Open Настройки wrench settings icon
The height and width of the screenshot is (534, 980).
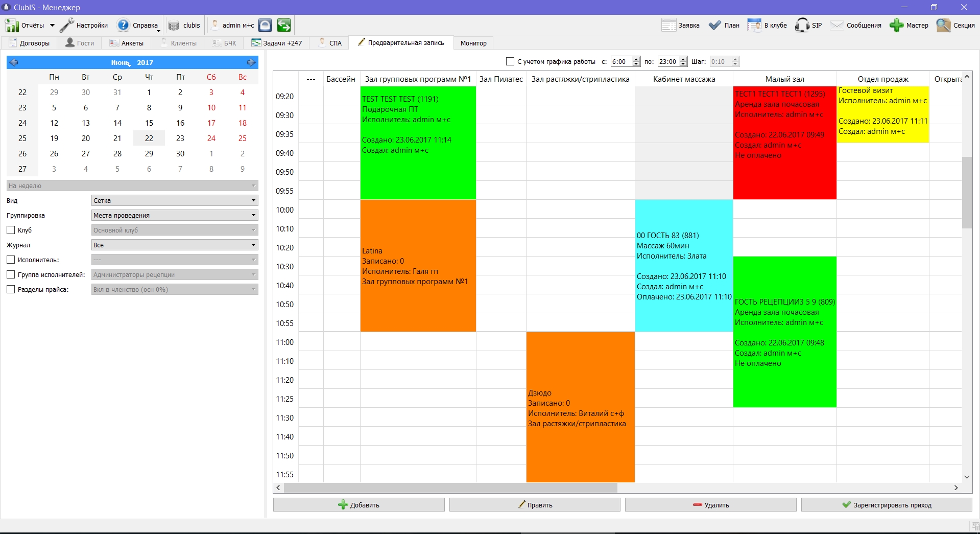click(67, 25)
